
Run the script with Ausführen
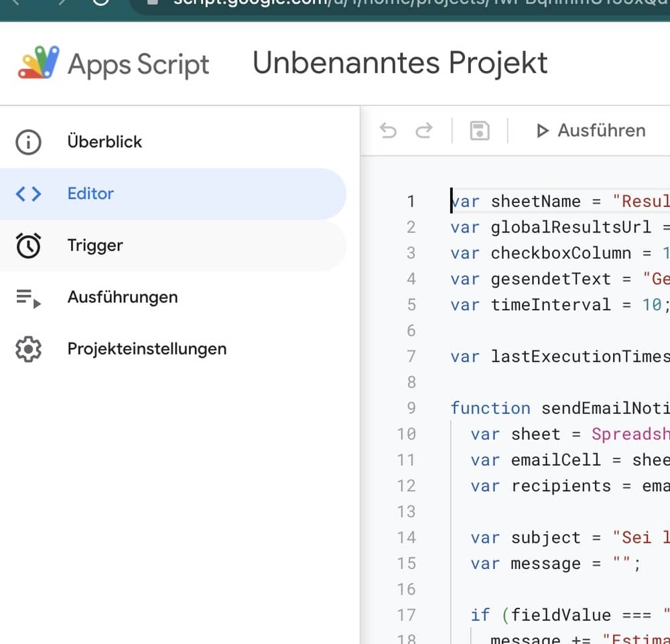591,131
